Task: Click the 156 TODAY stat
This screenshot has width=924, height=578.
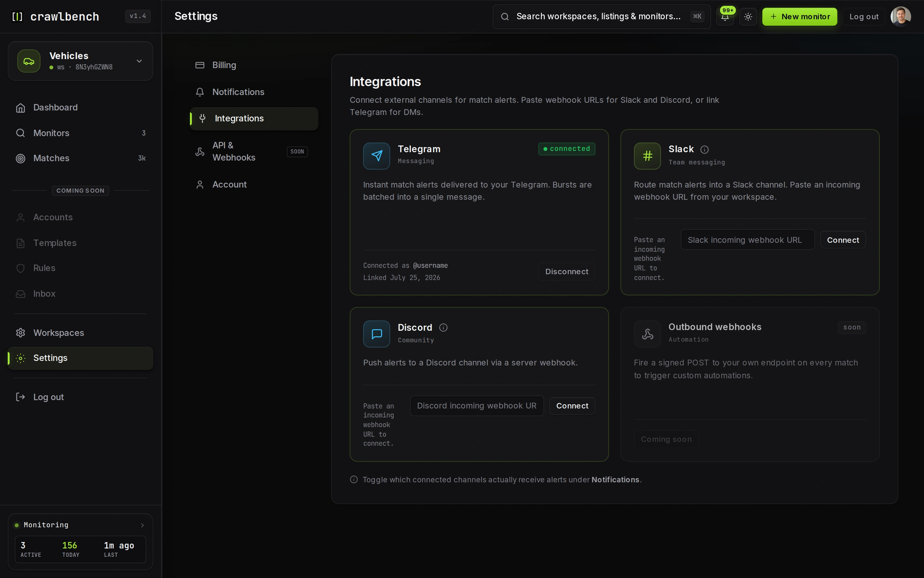Action: click(x=71, y=549)
